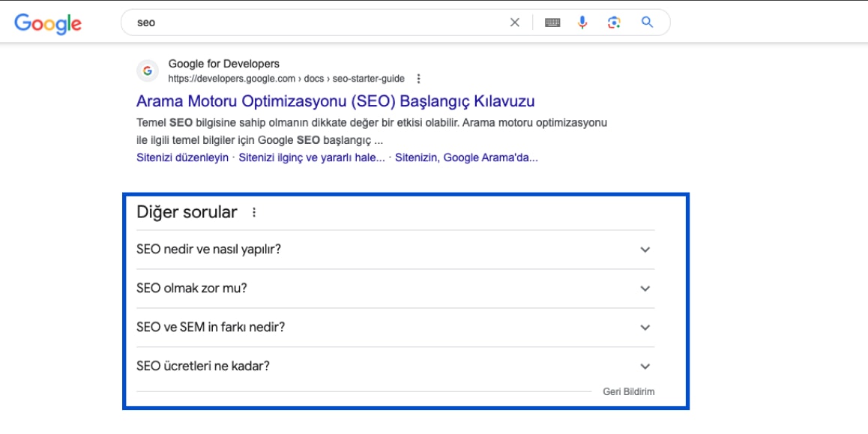Expand "SEO nedir ve nasıl yapılır?" question

(x=395, y=249)
